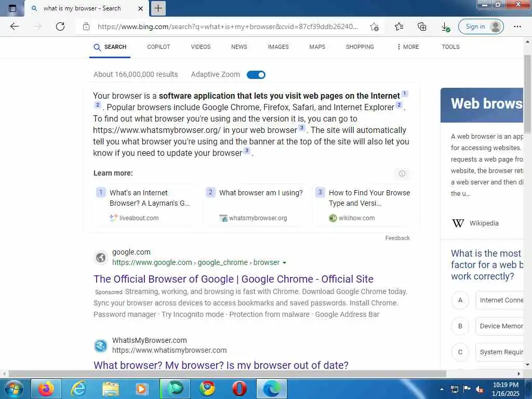This screenshot has width=532, height=399.
Task: Open Windows Media Player on taskbar
Action: tap(141, 389)
